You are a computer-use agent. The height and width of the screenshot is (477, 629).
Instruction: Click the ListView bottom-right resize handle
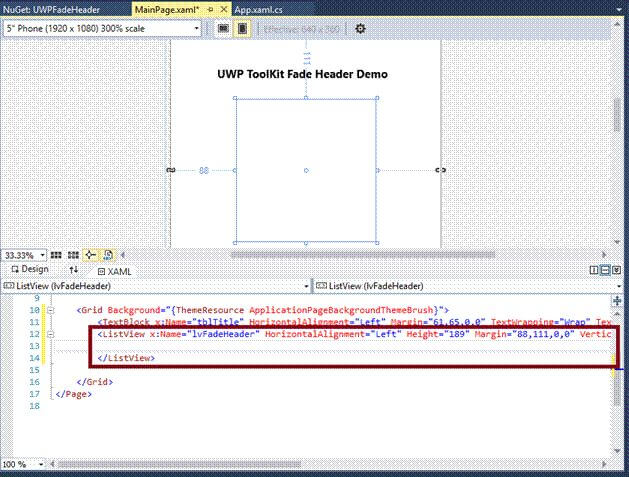pyautogui.click(x=377, y=243)
